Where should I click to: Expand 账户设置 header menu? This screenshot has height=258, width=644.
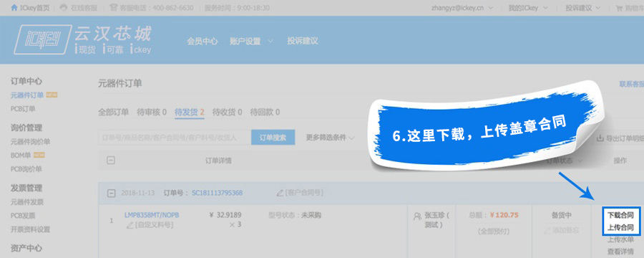tap(251, 41)
